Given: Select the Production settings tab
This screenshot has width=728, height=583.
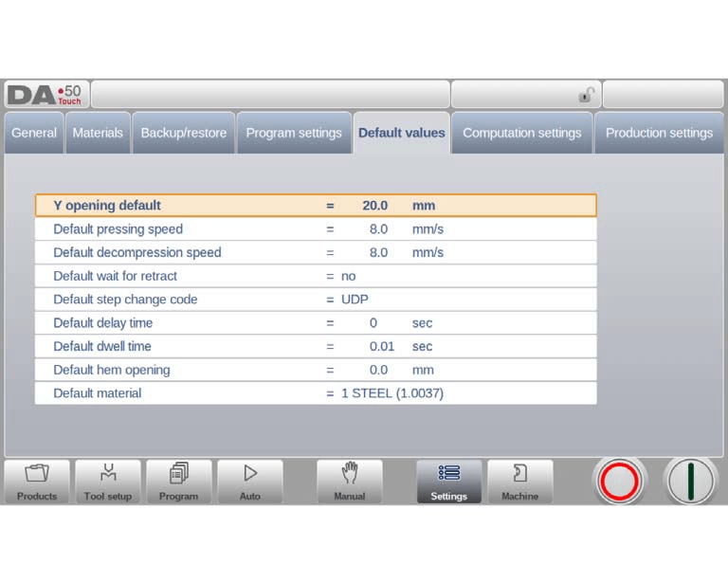Looking at the screenshot, I should [x=659, y=133].
